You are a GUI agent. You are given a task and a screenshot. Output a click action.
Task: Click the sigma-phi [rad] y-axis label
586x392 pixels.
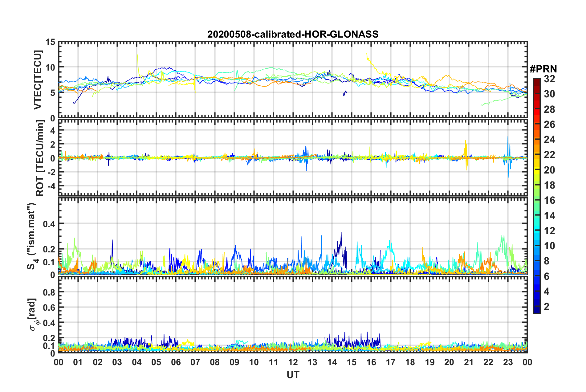[33, 315]
